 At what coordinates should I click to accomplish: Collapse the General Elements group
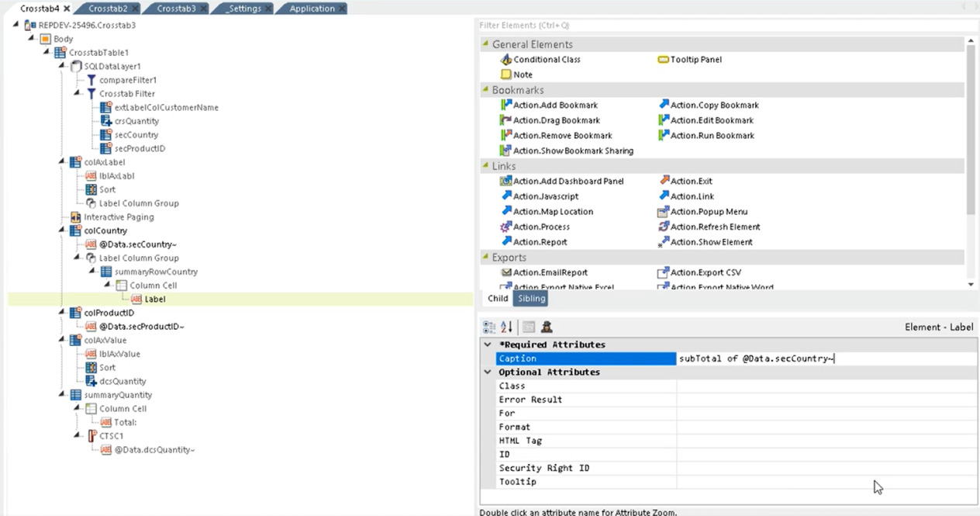point(485,44)
